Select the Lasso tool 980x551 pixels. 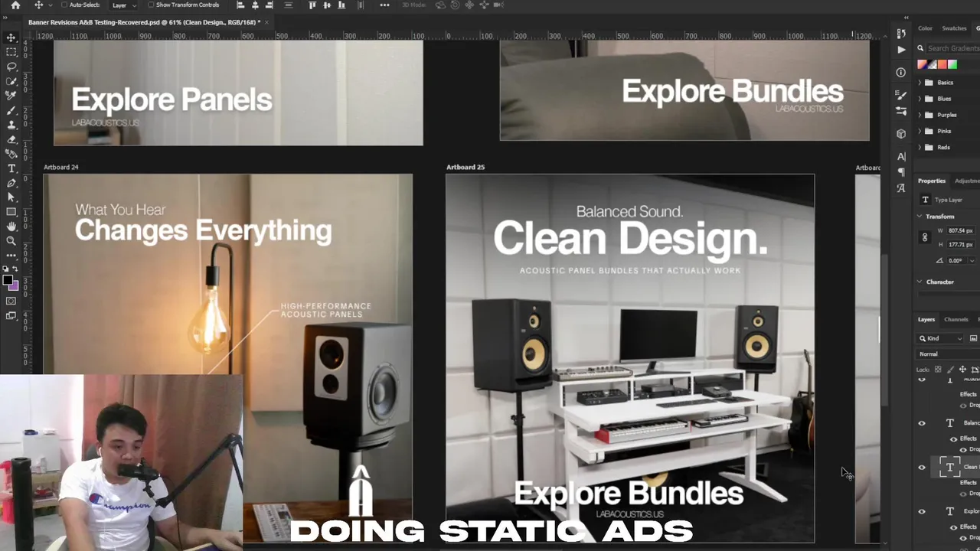(11, 67)
